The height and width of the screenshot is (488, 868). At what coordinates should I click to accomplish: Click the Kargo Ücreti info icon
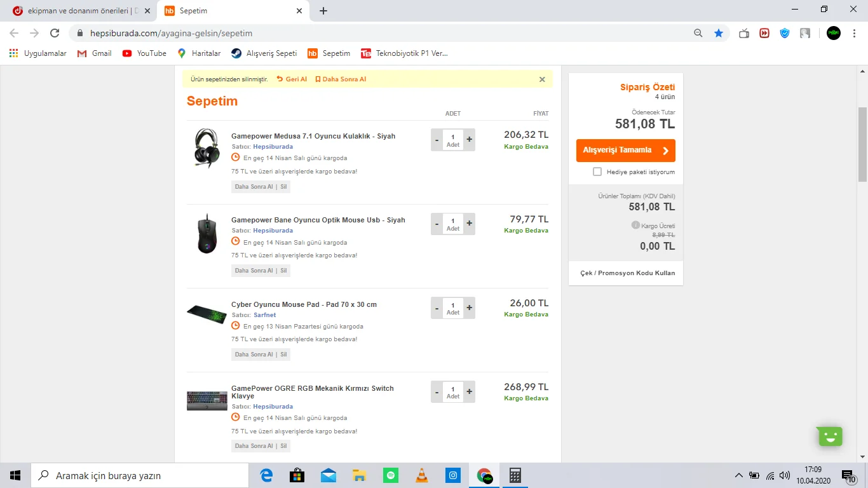click(635, 225)
